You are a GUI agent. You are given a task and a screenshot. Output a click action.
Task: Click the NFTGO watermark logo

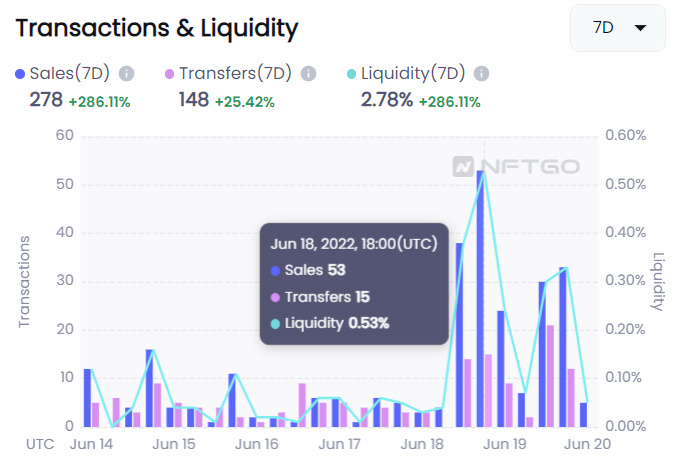515,166
